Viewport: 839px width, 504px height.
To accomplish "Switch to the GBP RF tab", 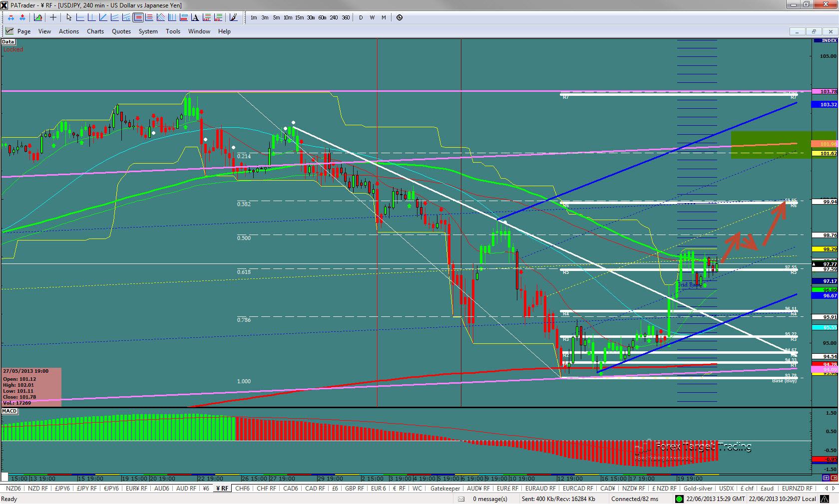I will pyautogui.click(x=355, y=489).
